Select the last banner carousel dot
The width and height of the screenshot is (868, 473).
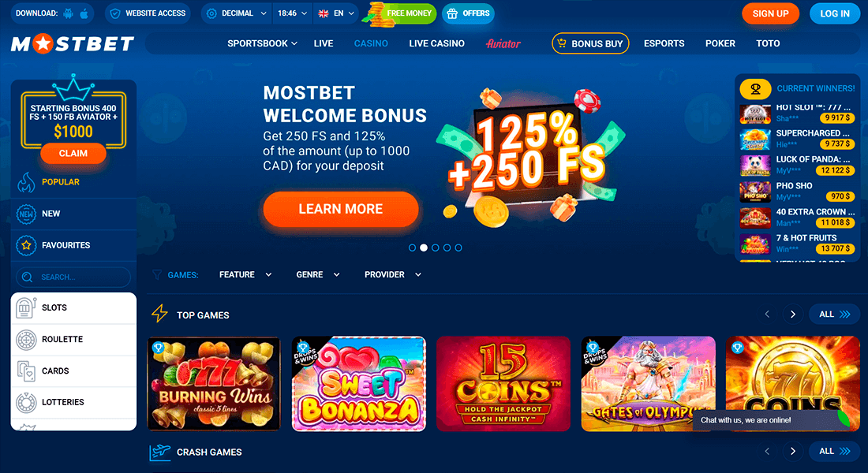pos(458,248)
